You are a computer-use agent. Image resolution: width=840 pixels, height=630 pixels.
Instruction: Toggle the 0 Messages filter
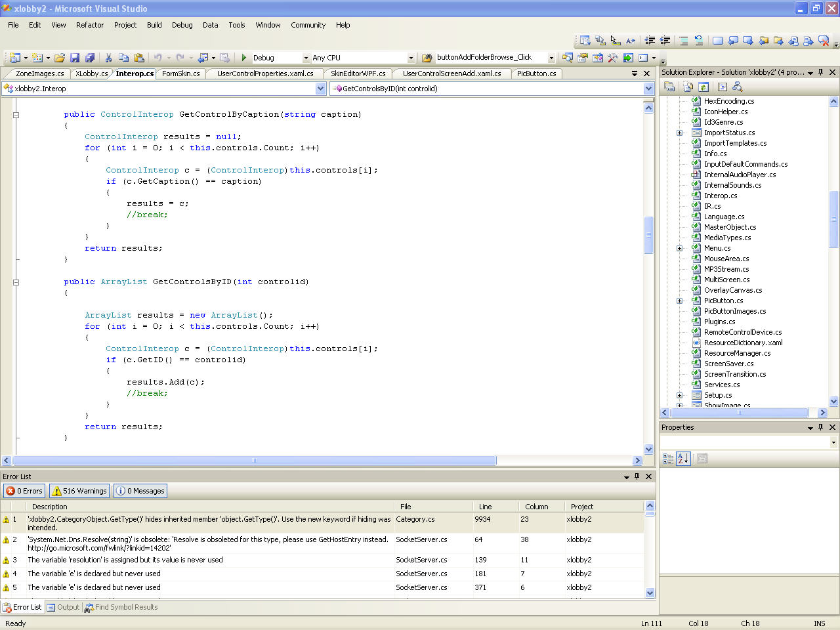(140, 491)
